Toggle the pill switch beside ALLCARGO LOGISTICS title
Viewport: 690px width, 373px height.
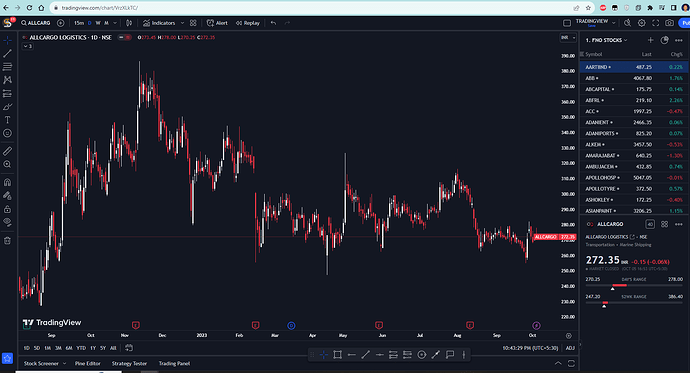point(125,37)
